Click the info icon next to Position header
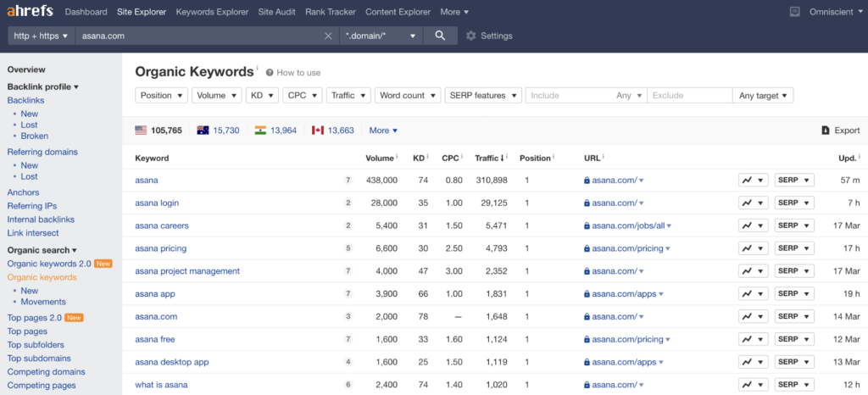868x395 pixels. click(553, 157)
